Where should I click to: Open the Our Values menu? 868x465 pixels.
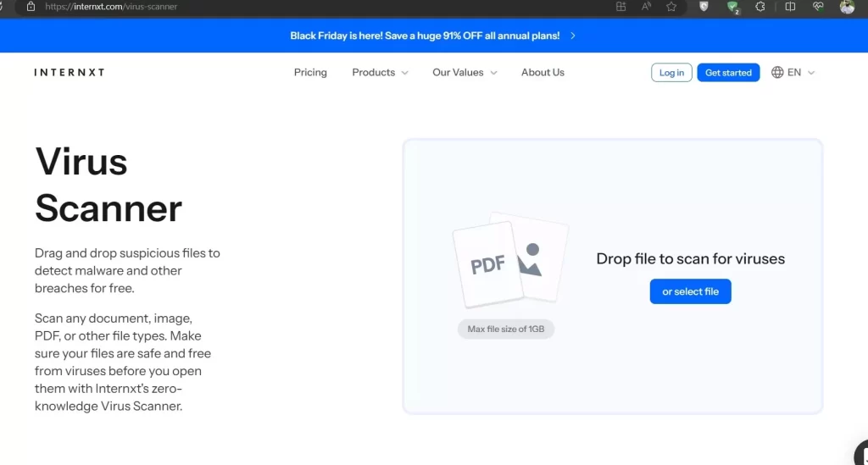point(458,73)
